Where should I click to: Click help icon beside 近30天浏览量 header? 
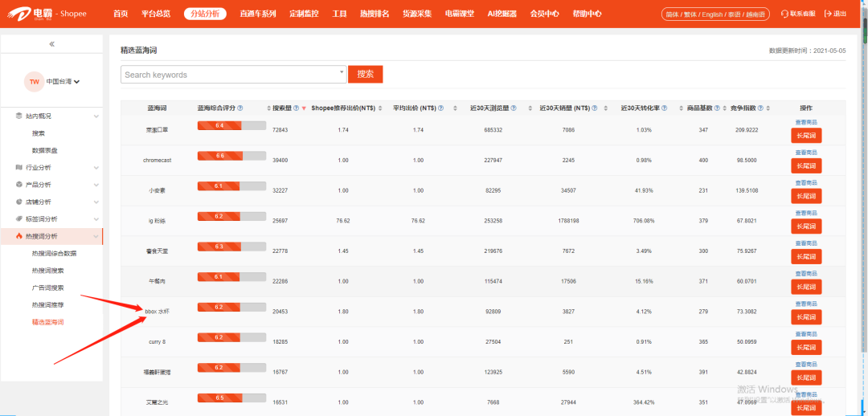[514, 108]
